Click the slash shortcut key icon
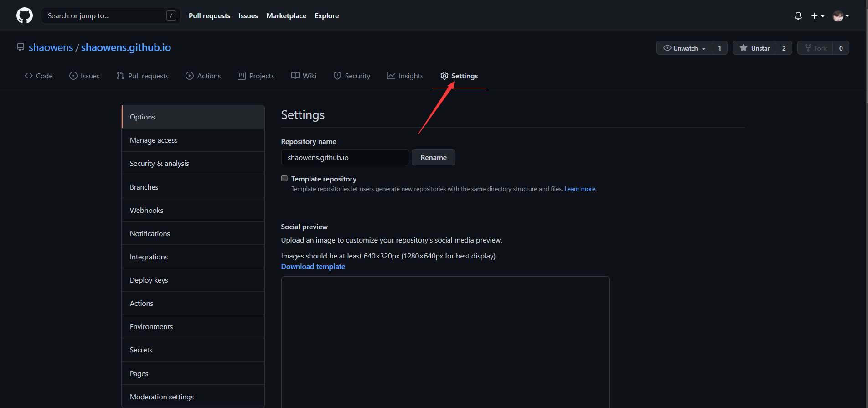The height and width of the screenshot is (408, 868). pyautogui.click(x=171, y=15)
